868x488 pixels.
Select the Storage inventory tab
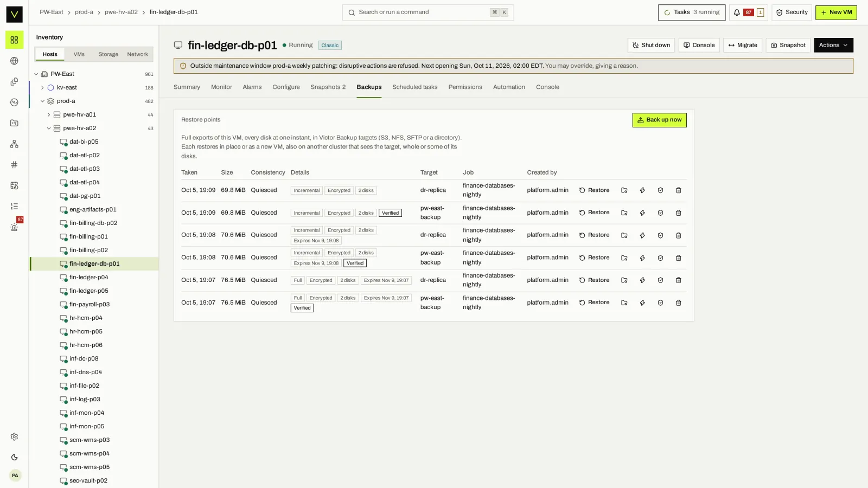coord(108,54)
